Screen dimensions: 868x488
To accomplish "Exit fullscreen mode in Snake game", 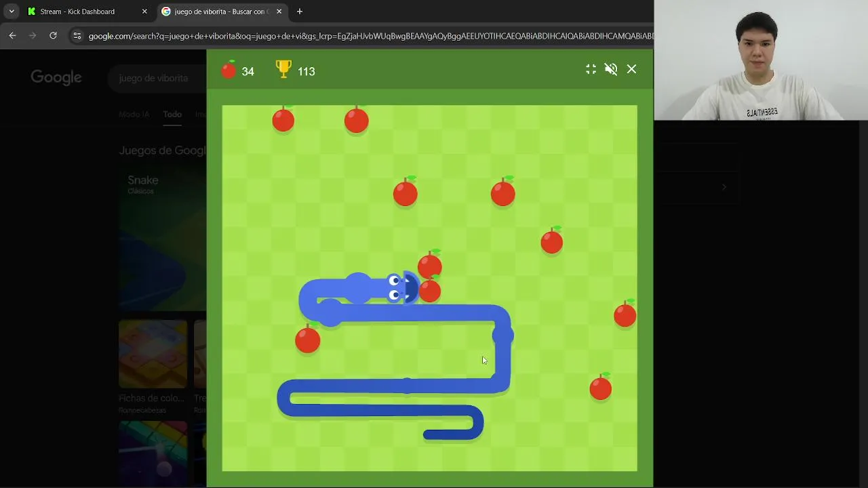I will 591,69.
